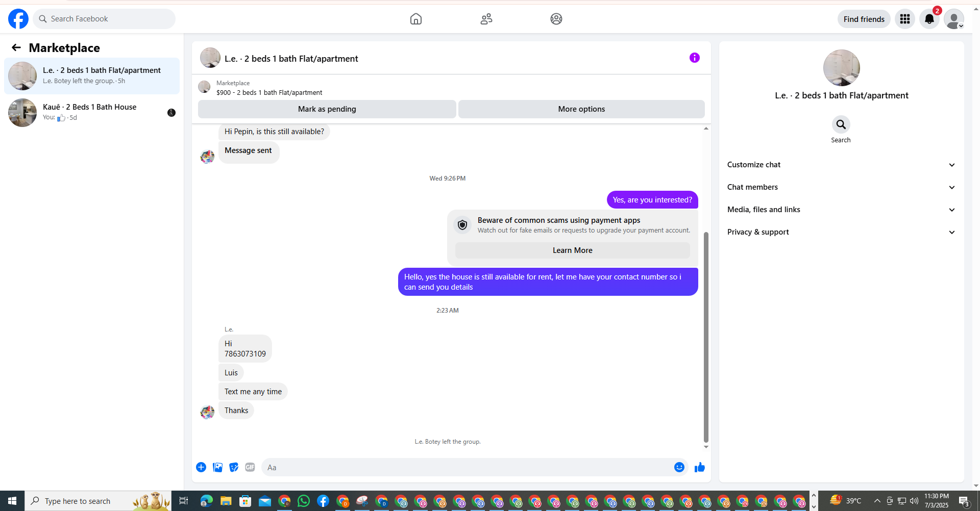Open the account profile avatar menu

(x=954, y=19)
